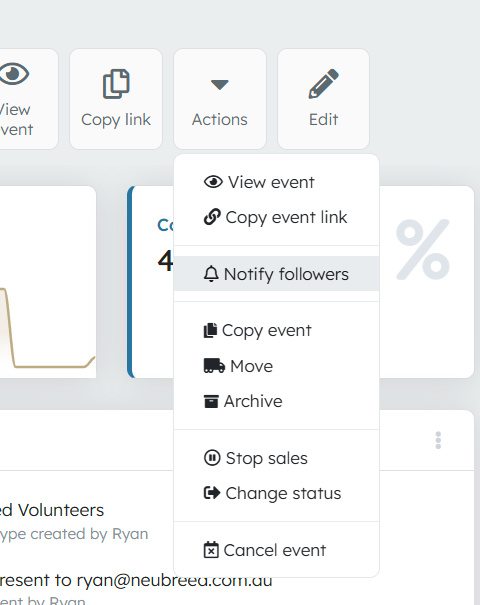Image resolution: width=480 pixels, height=605 pixels.
Task: Click the Copy link toolbar button
Action: [x=116, y=99]
